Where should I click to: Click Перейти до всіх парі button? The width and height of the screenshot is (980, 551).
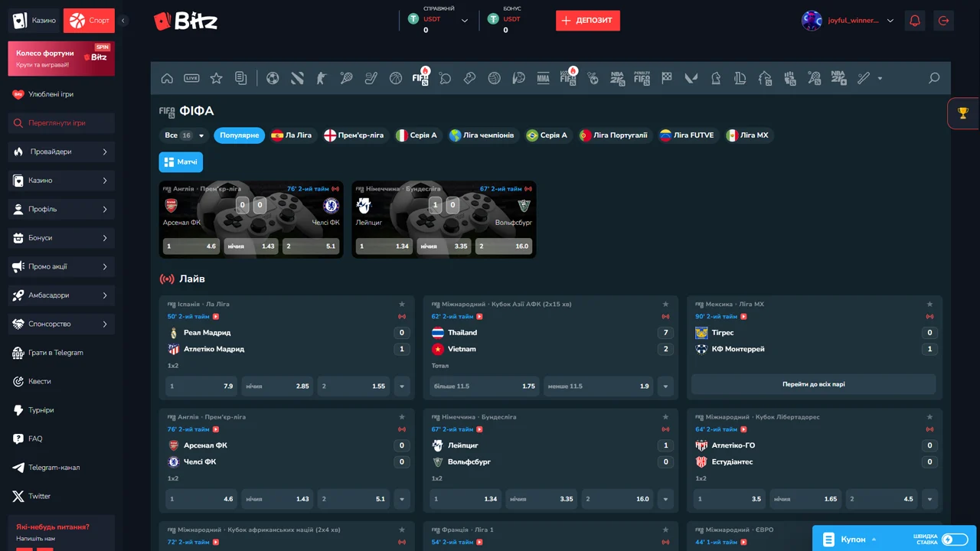814,384
